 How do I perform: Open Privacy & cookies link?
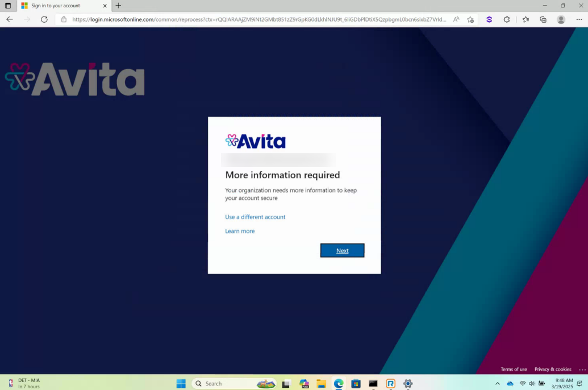(x=552, y=369)
